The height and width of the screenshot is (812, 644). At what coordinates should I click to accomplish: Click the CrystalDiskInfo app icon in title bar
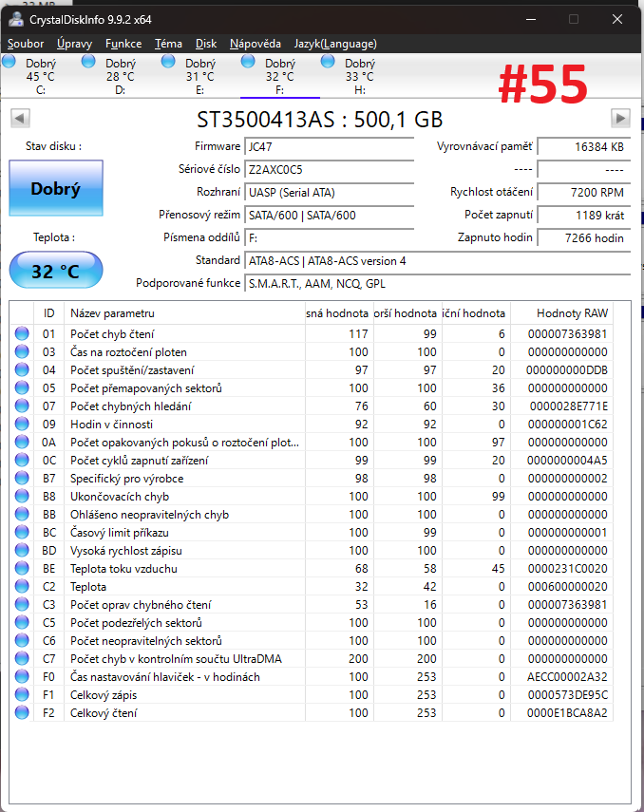pyautogui.click(x=16, y=20)
